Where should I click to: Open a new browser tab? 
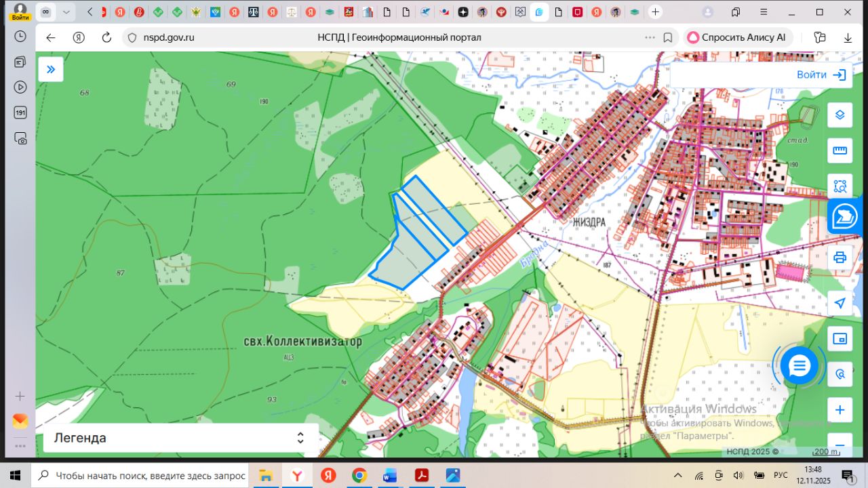click(x=655, y=12)
